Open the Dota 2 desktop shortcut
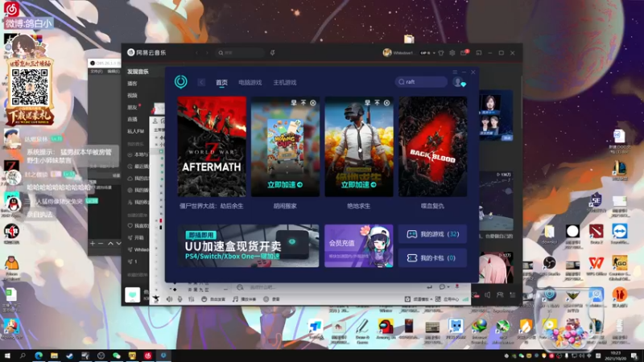 coord(596,234)
